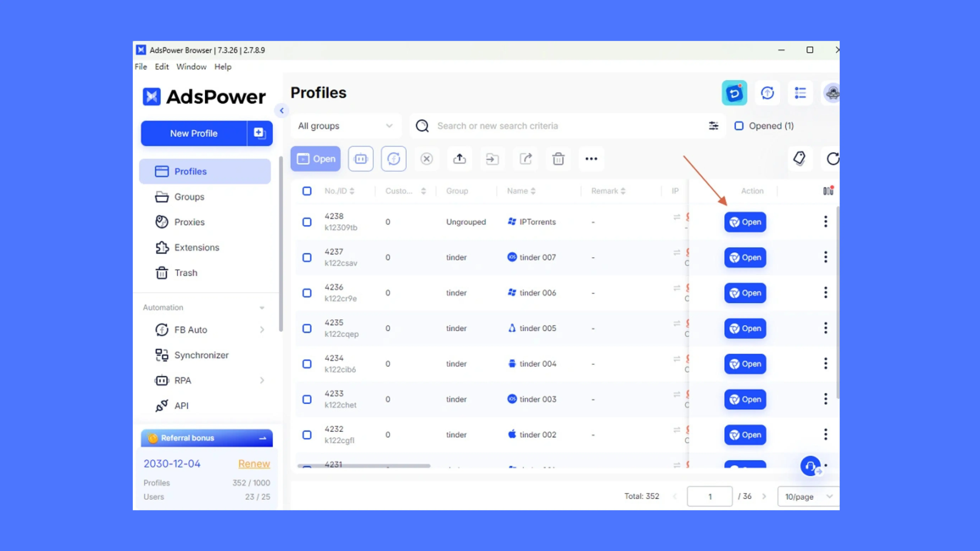Expand the RPA submenu
The image size is (980, 551).
click(262, 380)
